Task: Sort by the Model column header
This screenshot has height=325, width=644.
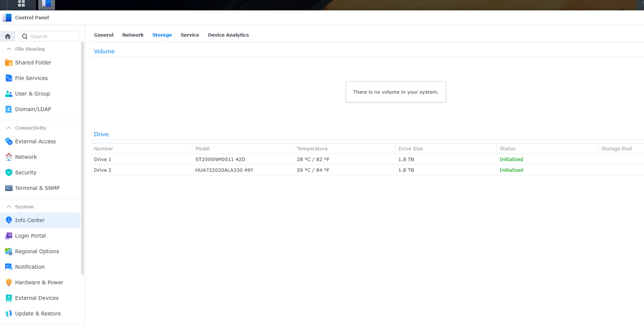Action: coord(243,149)
